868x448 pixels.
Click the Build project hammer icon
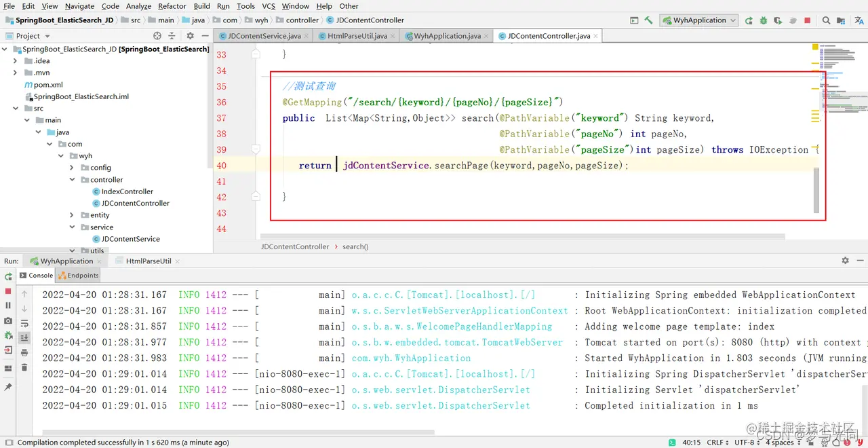tap(649, 20)
